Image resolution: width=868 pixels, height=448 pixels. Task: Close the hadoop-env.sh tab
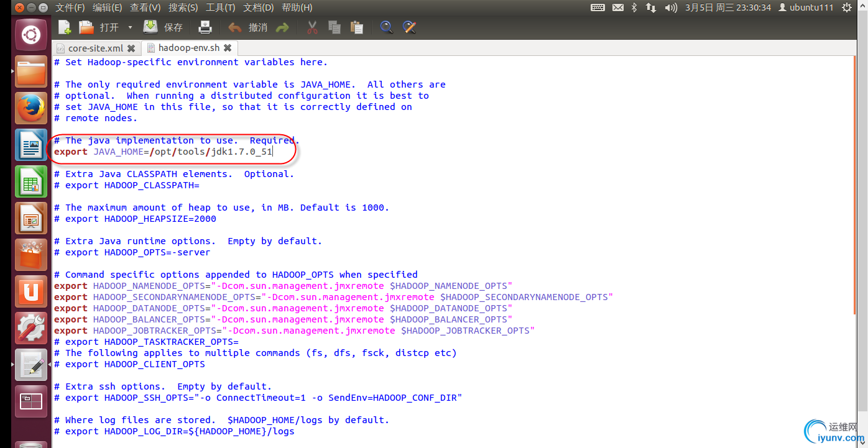(228, 48)
